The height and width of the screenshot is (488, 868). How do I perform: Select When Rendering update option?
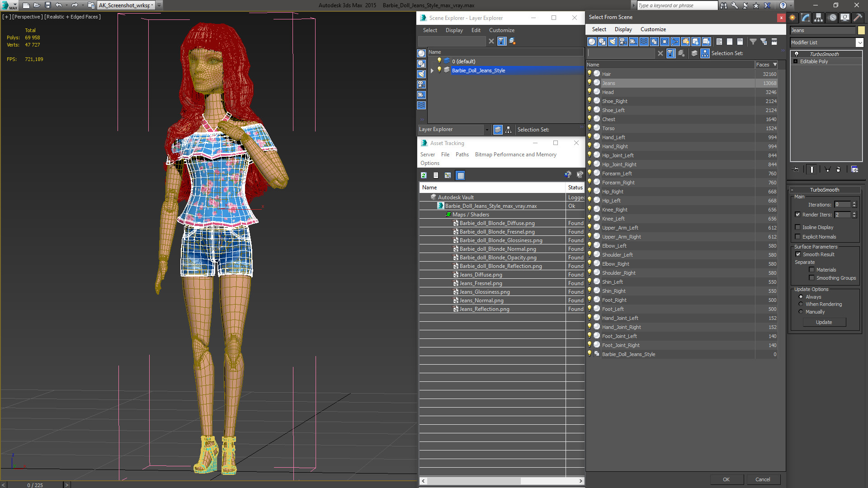pos(801,304)
